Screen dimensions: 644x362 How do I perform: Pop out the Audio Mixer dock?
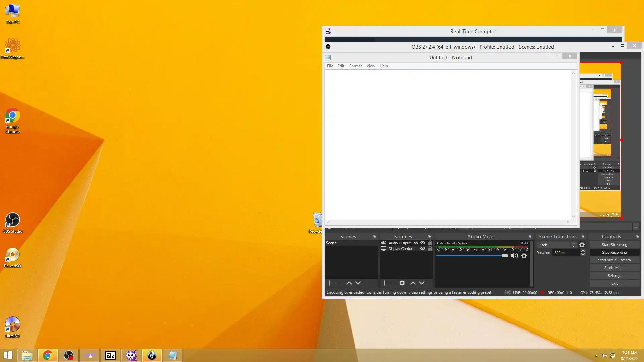pos(530,236)
